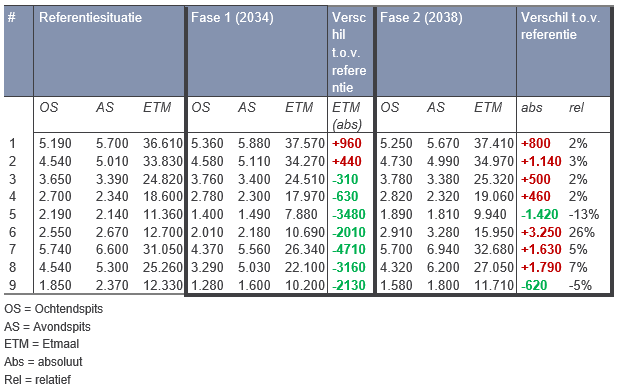Click the green -3480 value
The width and height of the screenshot is (617, 391).
349,214
